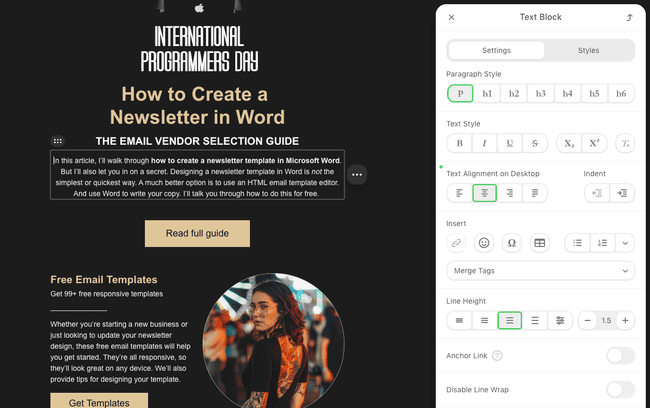Click the Get Templates button
This screenshot has width=650, height=408.
[x=99, y=402]
